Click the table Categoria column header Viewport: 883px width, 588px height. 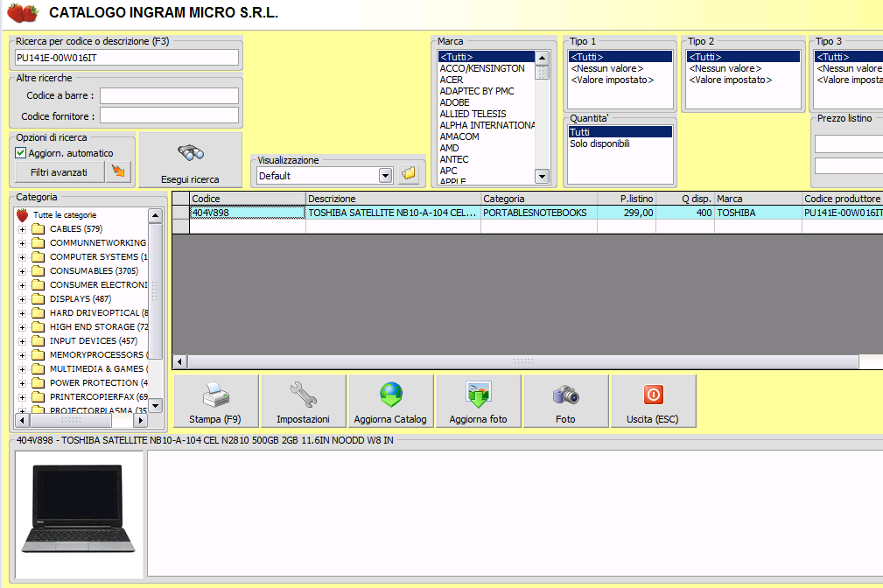coord(539,199)
